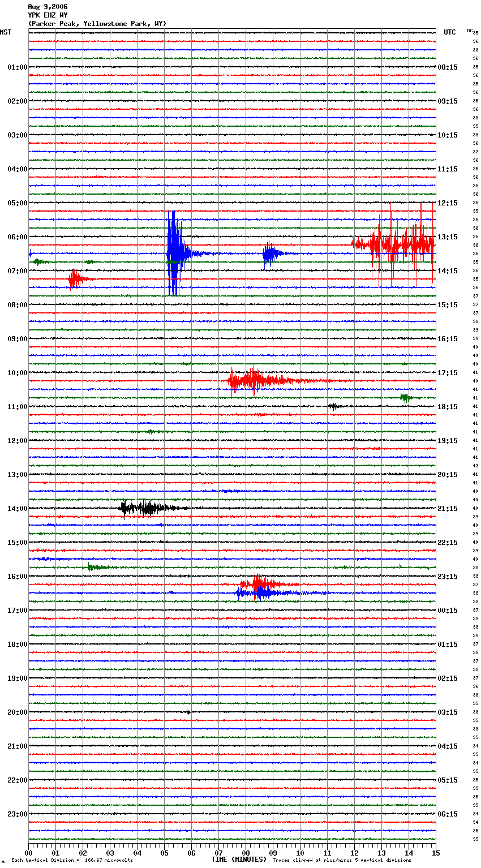Click the 13:15 UTC time label
This screenshot has height=868, width=481.
click(448, 237)
